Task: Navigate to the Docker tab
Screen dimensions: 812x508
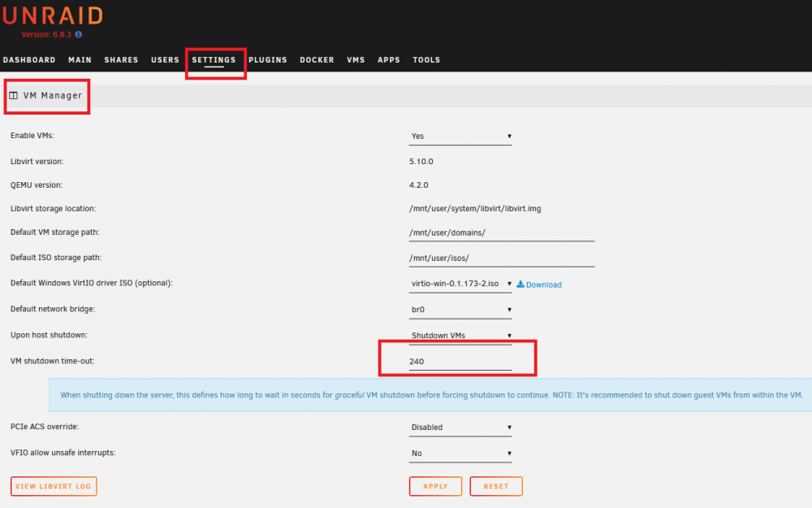Action: point(317,60)
